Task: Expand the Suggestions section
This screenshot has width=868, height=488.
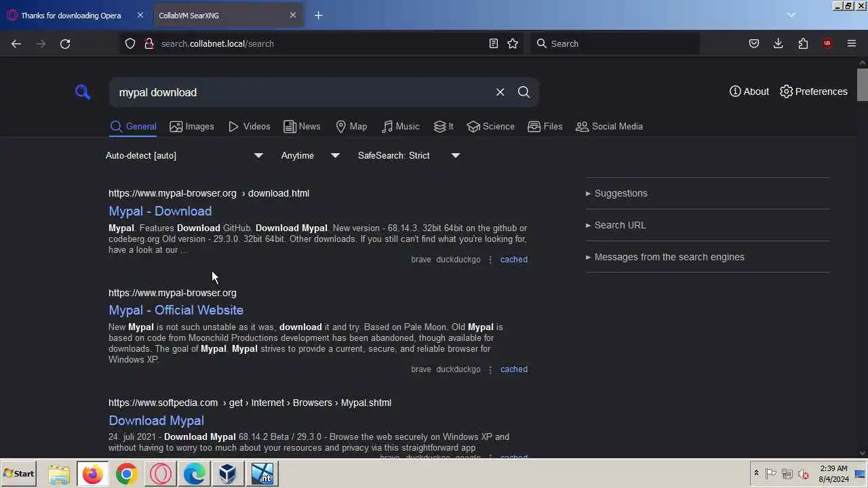Action: pos(616,193)
